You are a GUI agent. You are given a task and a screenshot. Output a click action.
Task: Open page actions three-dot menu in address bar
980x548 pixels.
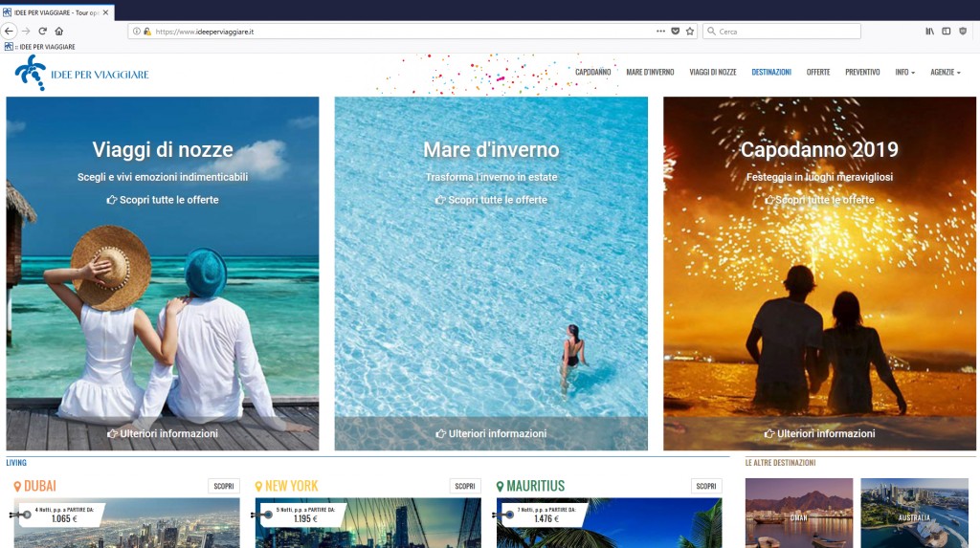[x=660, y=31]
